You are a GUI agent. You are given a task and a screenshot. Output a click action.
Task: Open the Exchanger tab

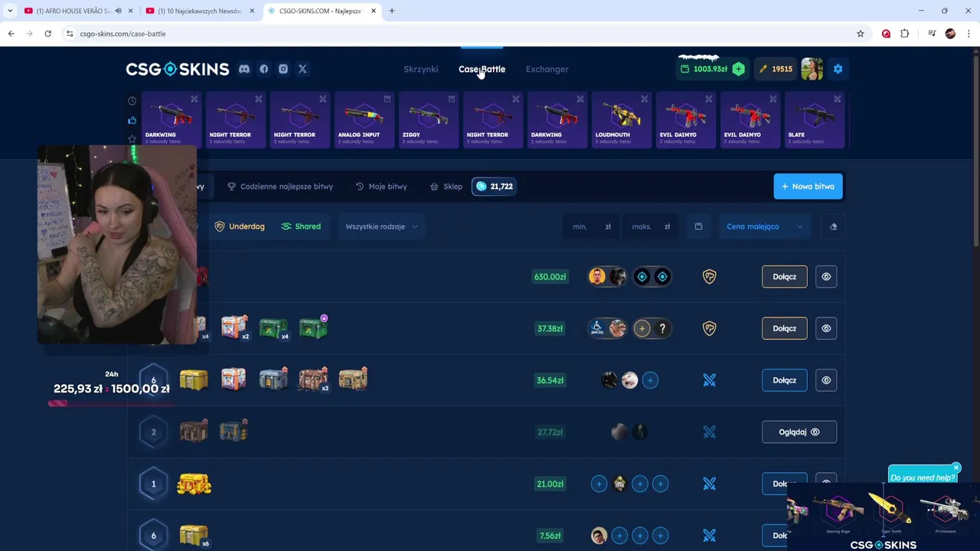click(x=547, y=69)
